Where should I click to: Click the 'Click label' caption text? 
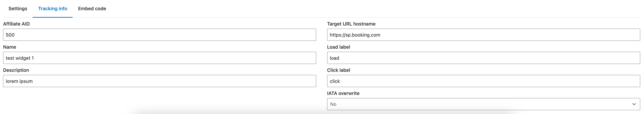338,70
